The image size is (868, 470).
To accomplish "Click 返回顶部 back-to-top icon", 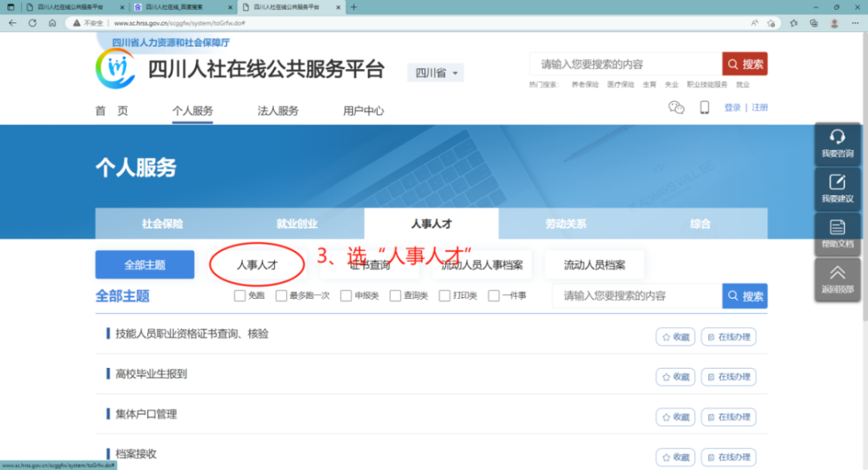I will [838, 277].
